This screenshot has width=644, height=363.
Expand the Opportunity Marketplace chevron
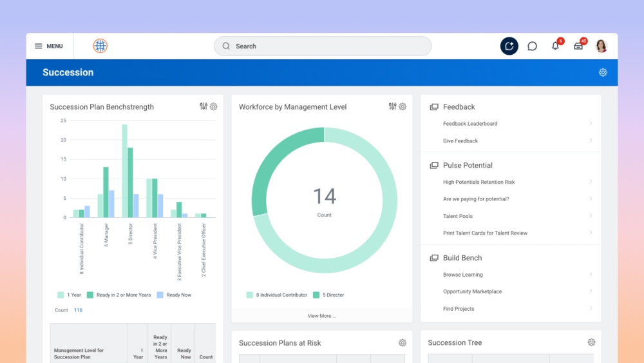(591, 291)
